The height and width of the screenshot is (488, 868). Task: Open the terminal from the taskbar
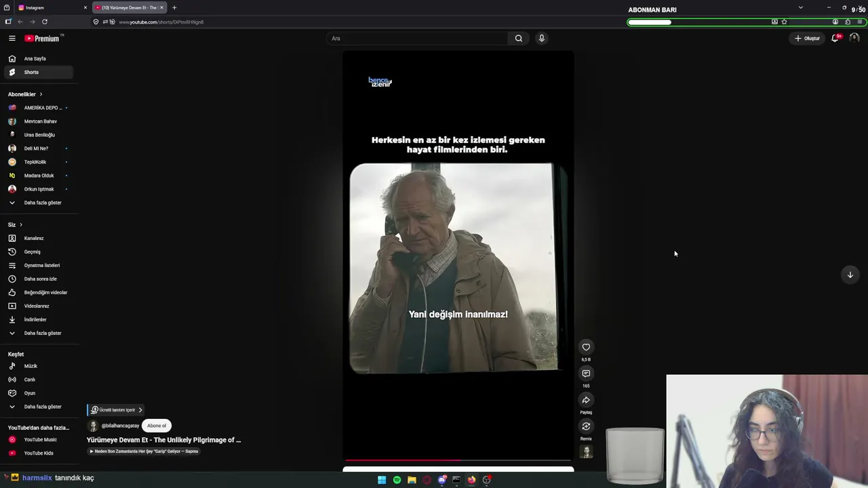tap(456, 480)
